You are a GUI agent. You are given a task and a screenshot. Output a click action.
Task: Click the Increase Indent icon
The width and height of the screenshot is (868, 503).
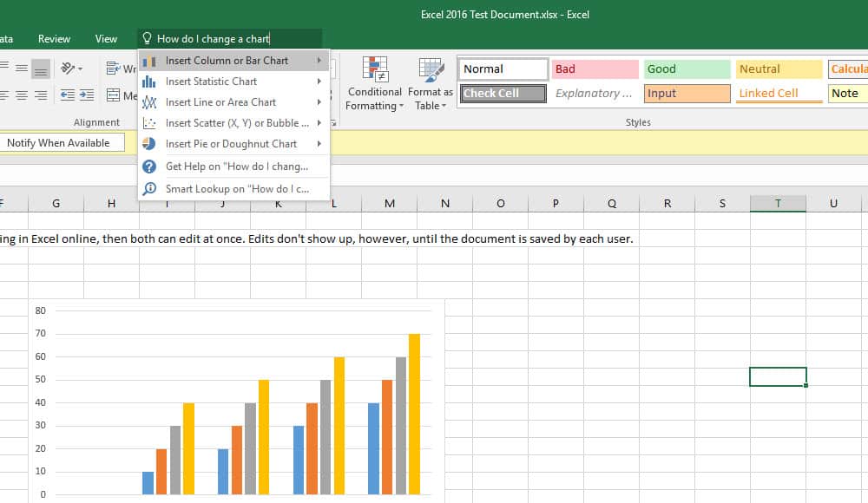87,95
